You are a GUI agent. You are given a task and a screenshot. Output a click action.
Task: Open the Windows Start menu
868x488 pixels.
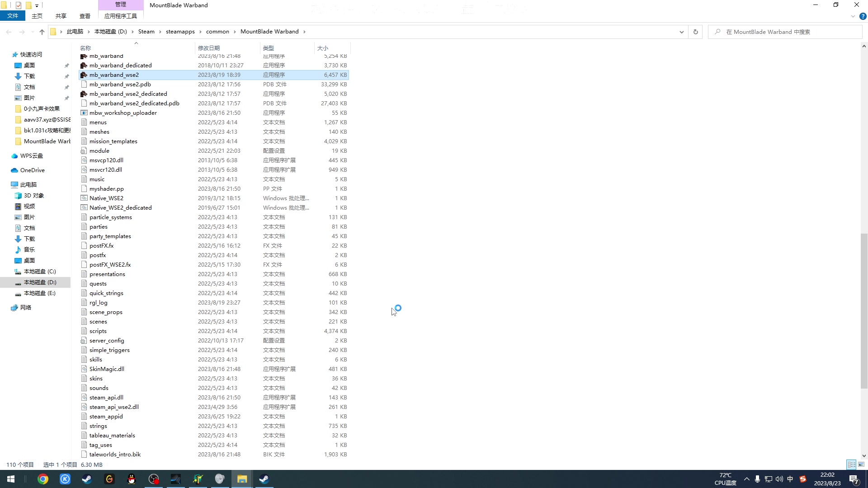point(11,479)
